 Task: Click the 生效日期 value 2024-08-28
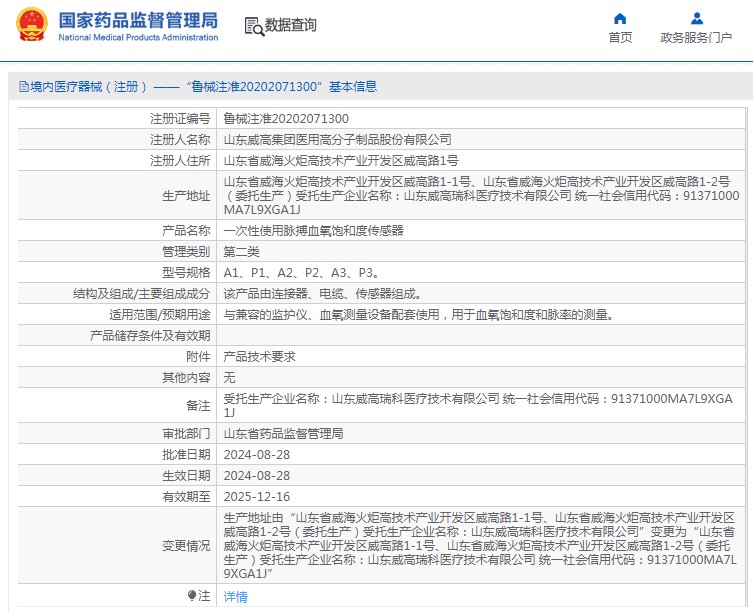(256, 476)
